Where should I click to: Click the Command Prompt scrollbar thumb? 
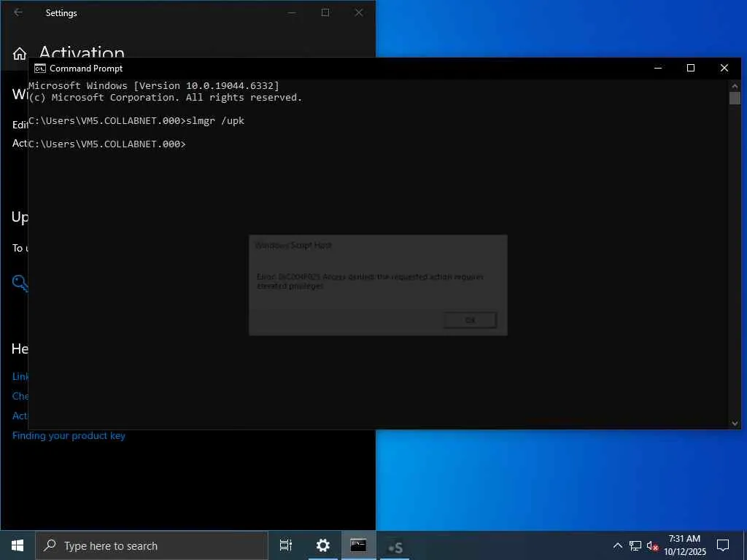click(735, 98)
